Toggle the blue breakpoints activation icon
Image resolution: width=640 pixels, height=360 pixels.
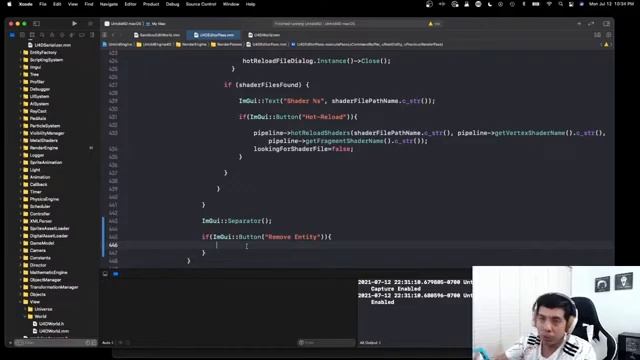pyautogui.click(x=116, y=274)
